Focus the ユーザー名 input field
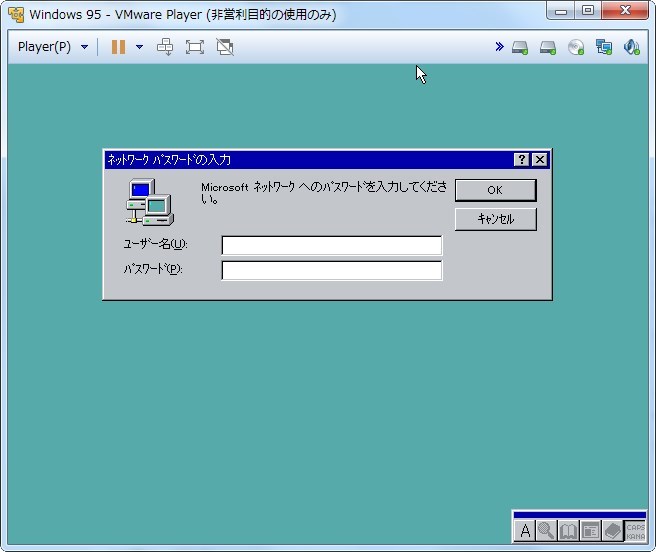The image size is (656, 552). point(332,245)
